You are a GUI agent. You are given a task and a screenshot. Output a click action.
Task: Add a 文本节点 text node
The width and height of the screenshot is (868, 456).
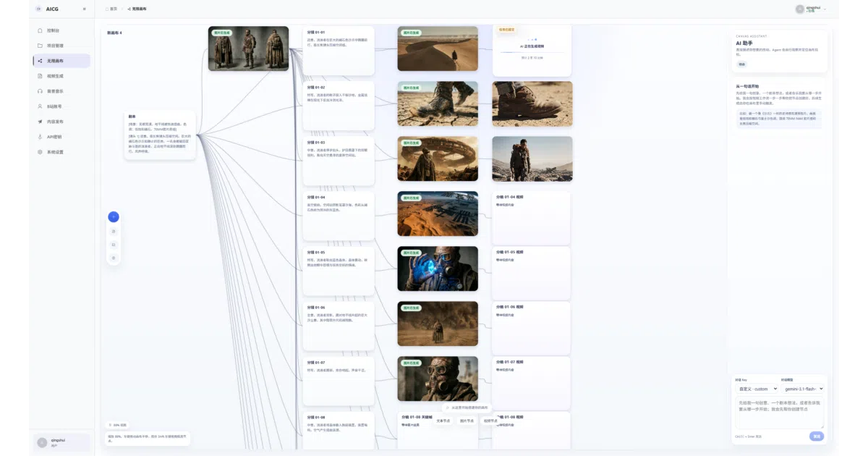[443, 421]
